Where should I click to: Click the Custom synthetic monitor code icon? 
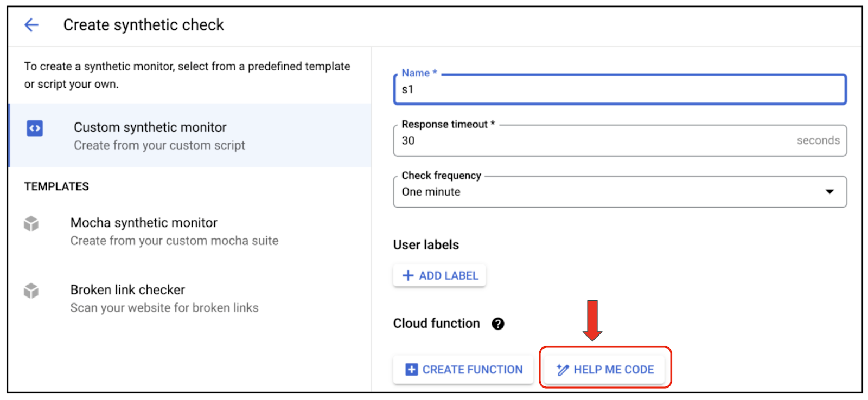(35, 128)
